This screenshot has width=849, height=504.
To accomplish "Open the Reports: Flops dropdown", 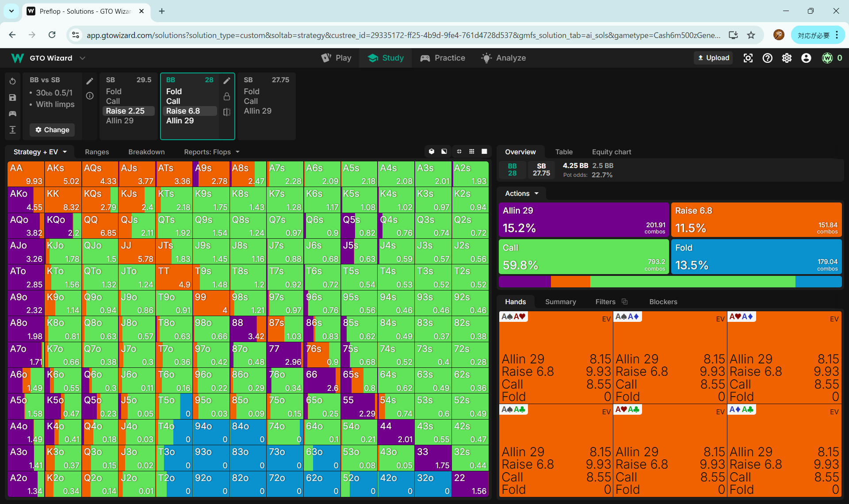I will [211, 152].
